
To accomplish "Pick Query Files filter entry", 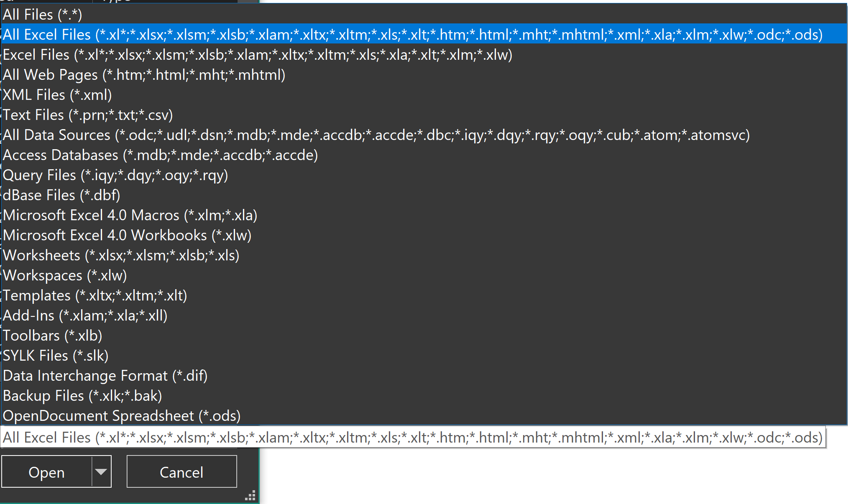I will [115, 175].
